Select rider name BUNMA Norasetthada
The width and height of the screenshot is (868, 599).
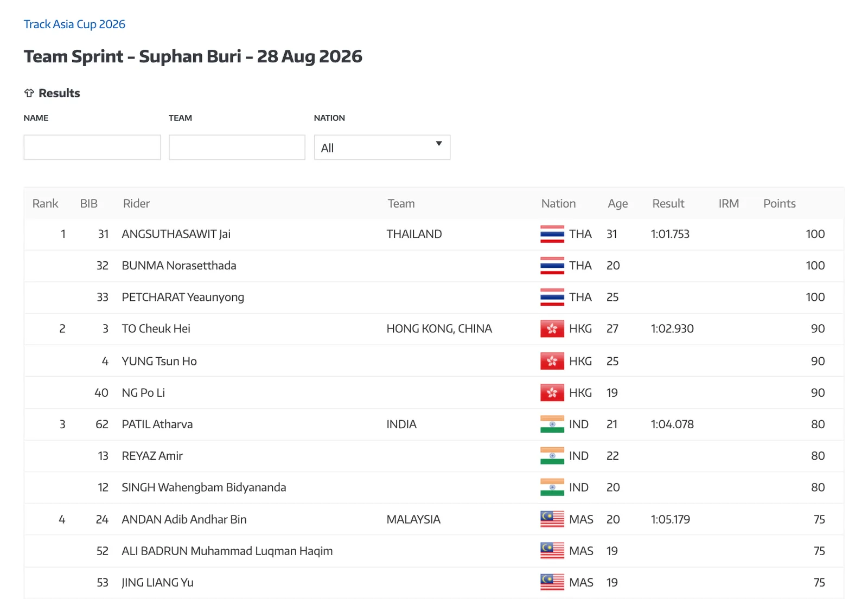tap(179, 266)
